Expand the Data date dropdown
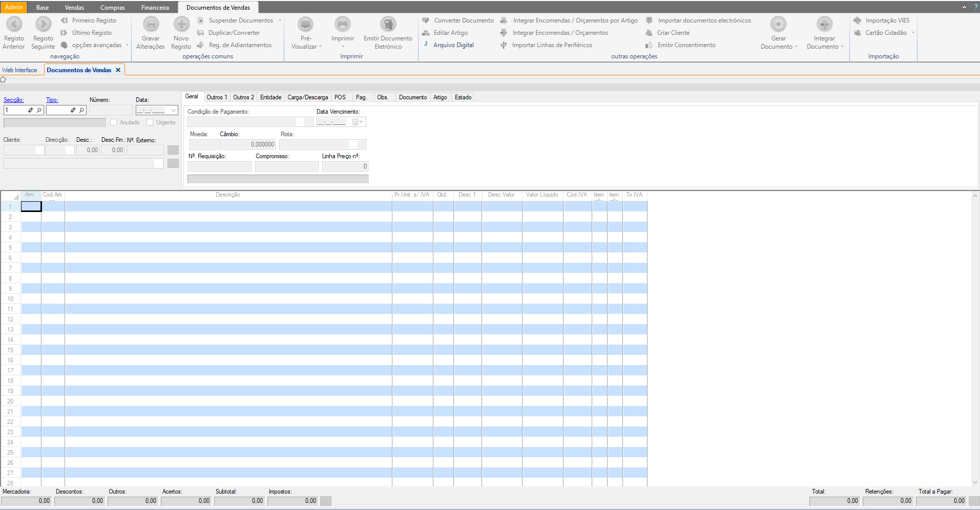The height and width of the screenshot is (510, 980). point(173,111)
